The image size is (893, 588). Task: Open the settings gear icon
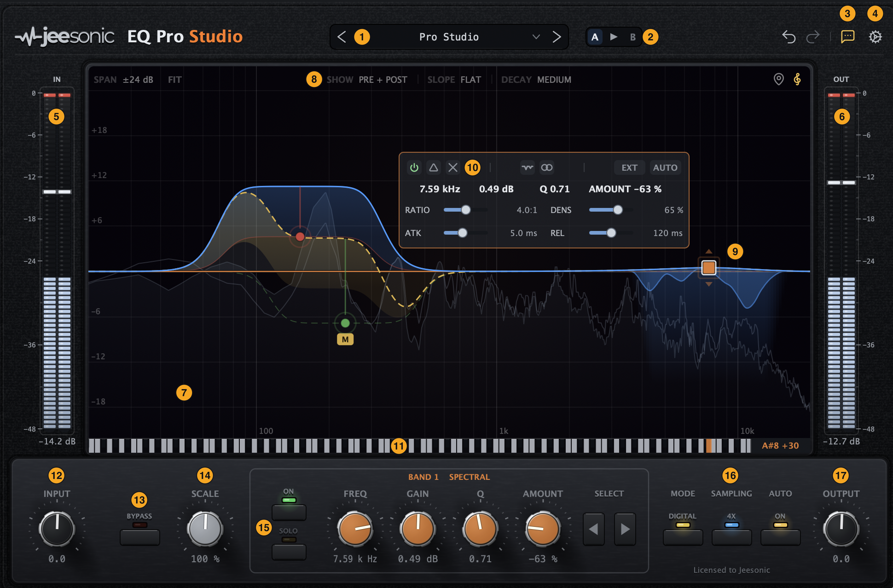point(875,37)
